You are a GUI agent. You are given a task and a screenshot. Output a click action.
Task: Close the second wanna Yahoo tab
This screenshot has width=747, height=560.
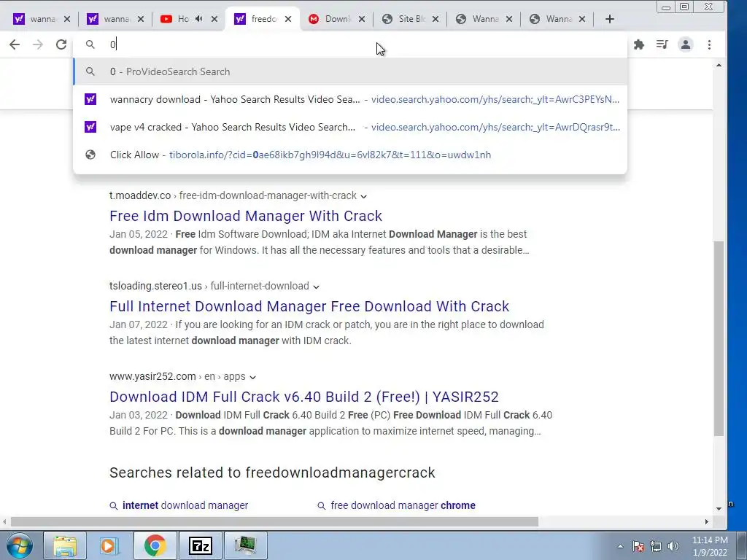pyautogui.click(x=141, y=19)
